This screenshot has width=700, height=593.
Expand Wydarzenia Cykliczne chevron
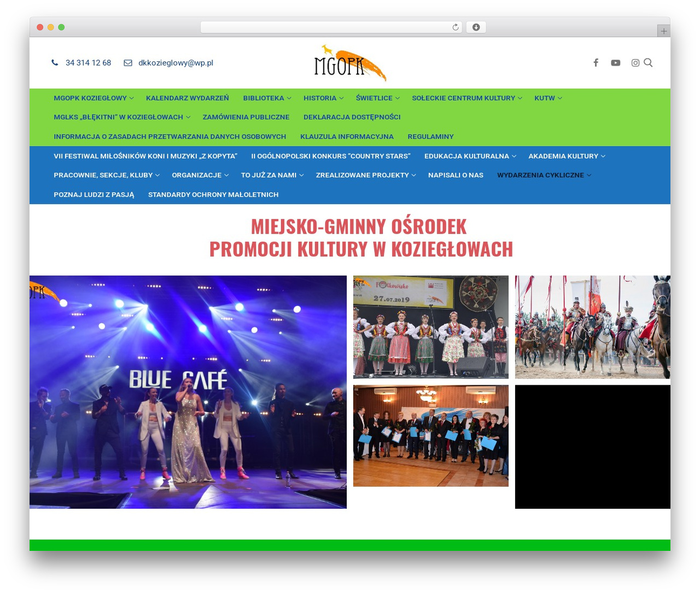click(589, 176)
